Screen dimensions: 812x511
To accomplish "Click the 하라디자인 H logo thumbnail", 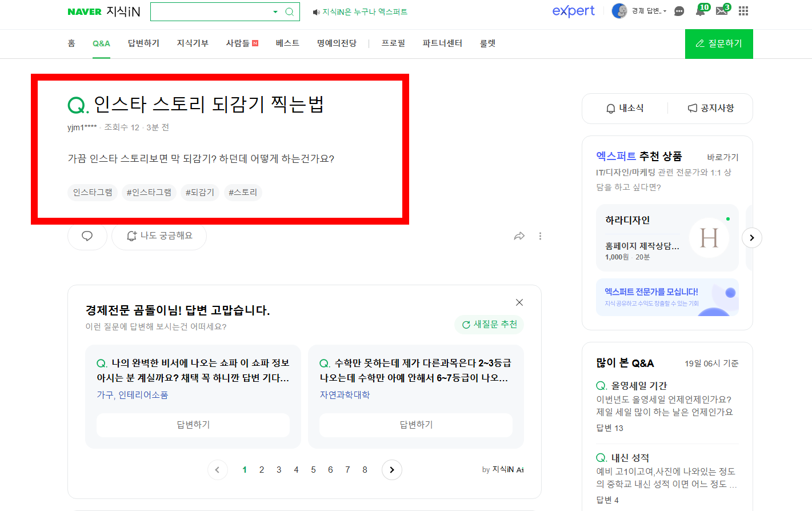I will pos(709,238).
